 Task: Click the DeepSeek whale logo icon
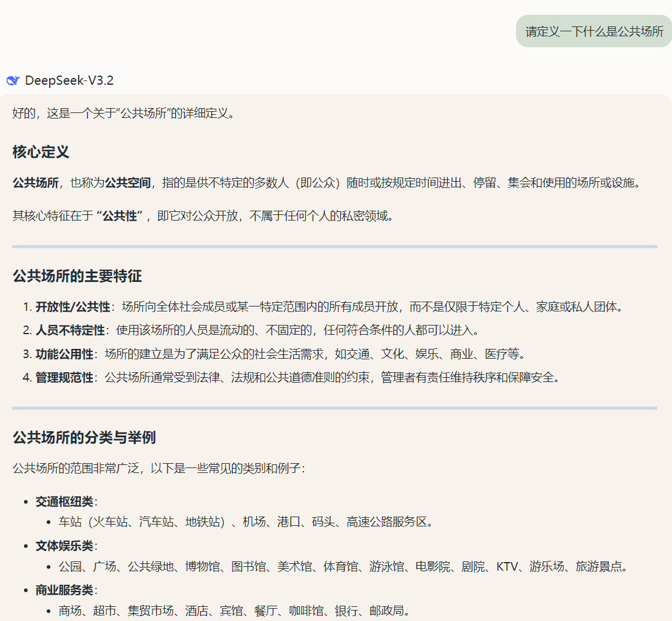pos(13,80)
